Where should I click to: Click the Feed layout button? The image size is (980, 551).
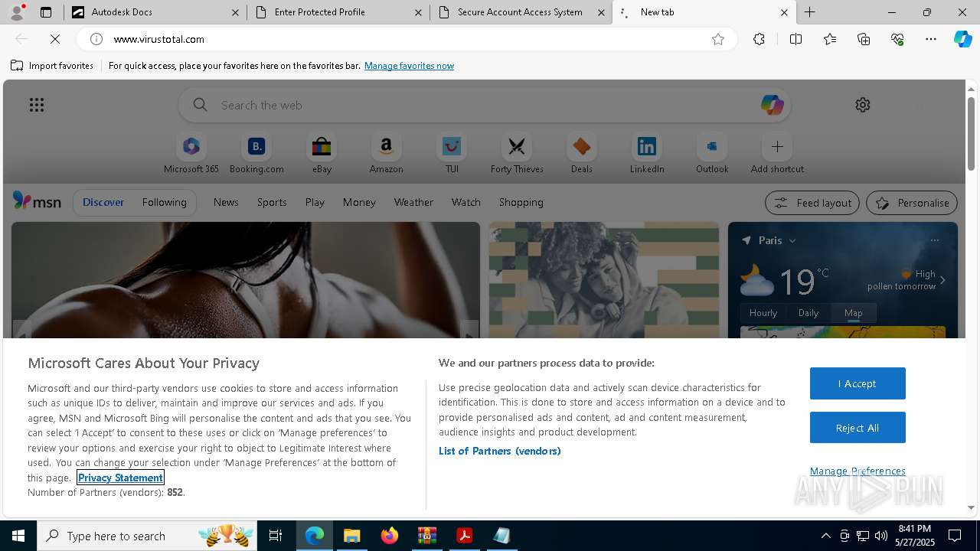[x=812, y=203]
